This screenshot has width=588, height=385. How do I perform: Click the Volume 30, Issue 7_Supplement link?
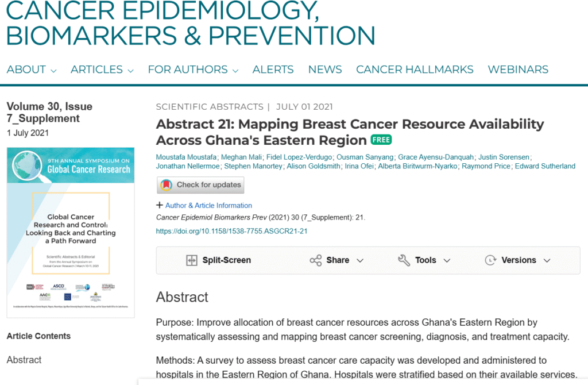pyautogui.click(x=49, y=112)
